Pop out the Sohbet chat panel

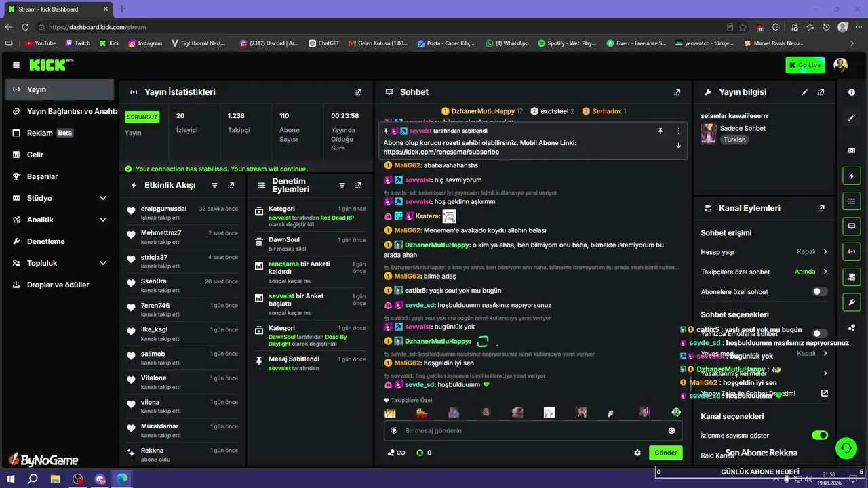click(677, 92)
